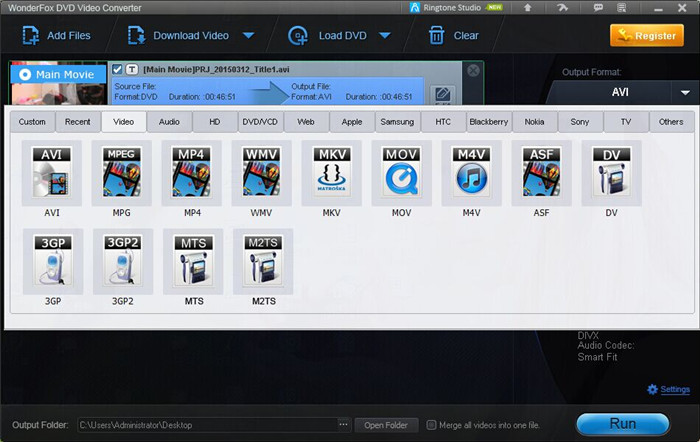Select the AVI format icon

[52, 173]
